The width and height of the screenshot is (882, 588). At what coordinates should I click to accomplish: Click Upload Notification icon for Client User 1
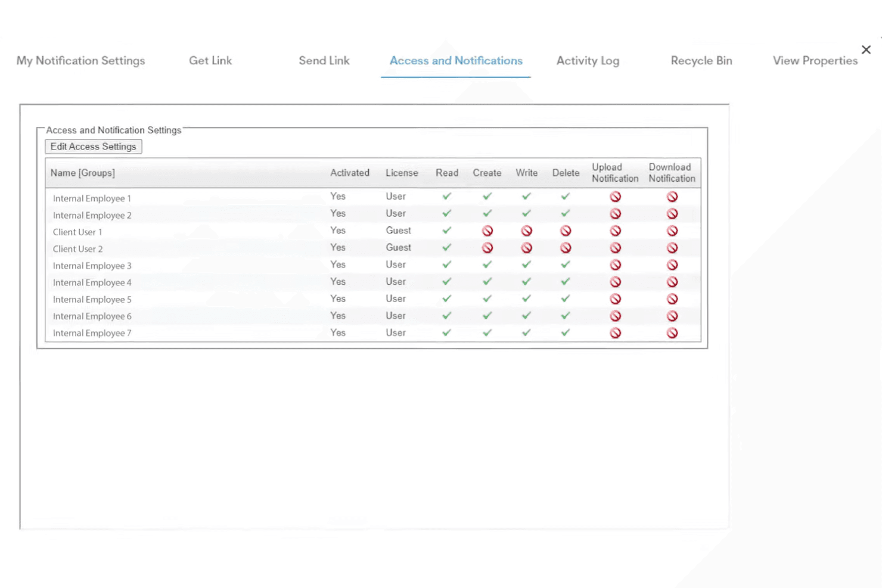point(616,231)
